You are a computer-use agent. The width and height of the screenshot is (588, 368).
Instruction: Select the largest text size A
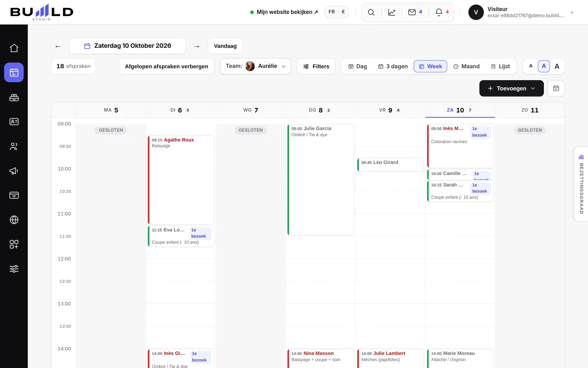557,66
